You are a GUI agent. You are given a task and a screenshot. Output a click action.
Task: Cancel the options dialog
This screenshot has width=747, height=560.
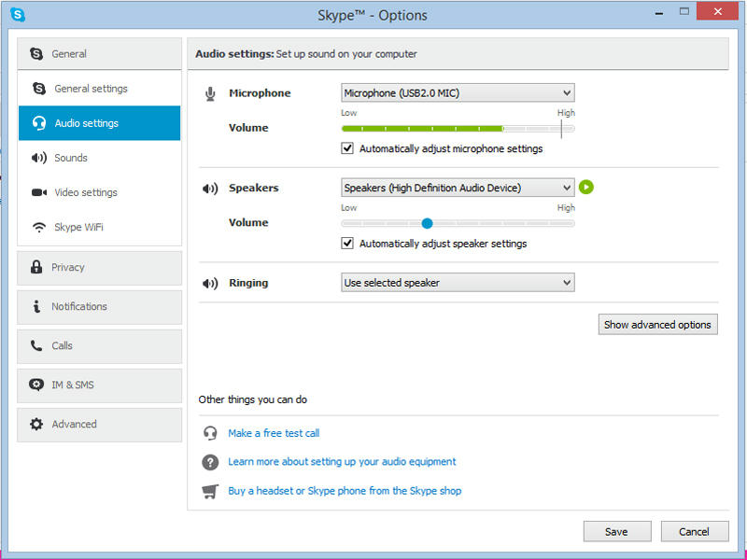[x=695, y=531]
